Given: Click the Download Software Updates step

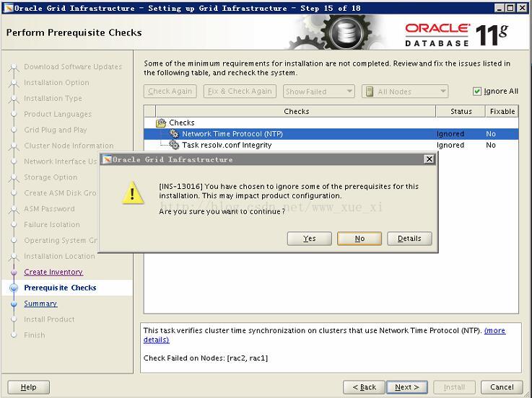Looking at the screenshot, I should (x=73, y=67).
